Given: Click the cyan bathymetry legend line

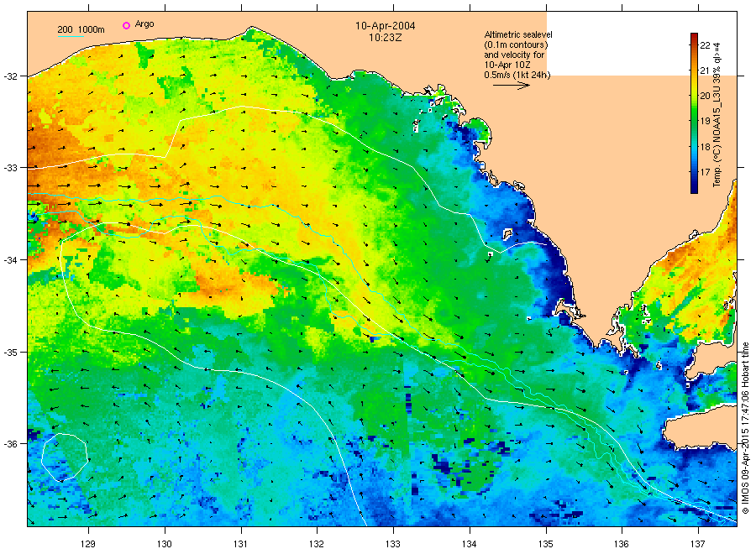Looking at the screenshot, I should (71, 37).
